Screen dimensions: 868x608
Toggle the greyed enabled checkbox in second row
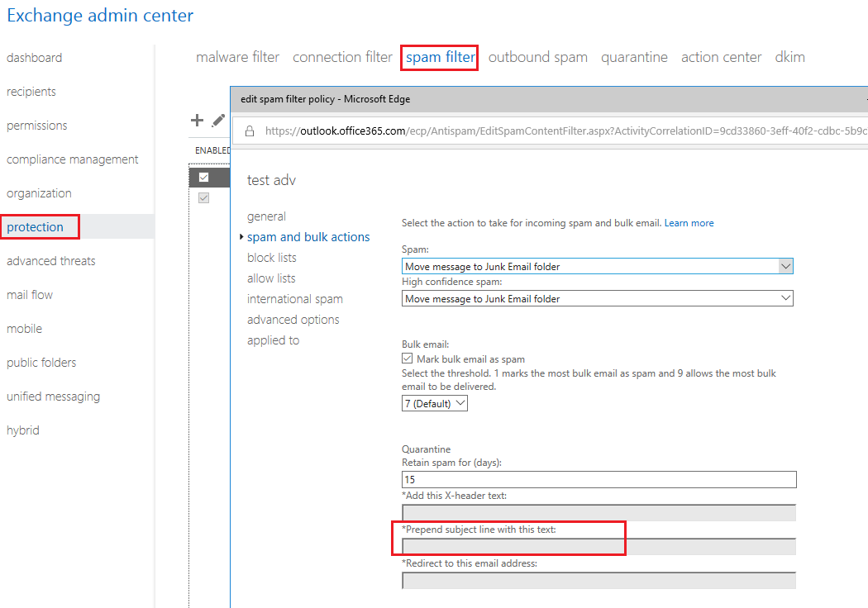pyautogui.click(x=203, y=197)
